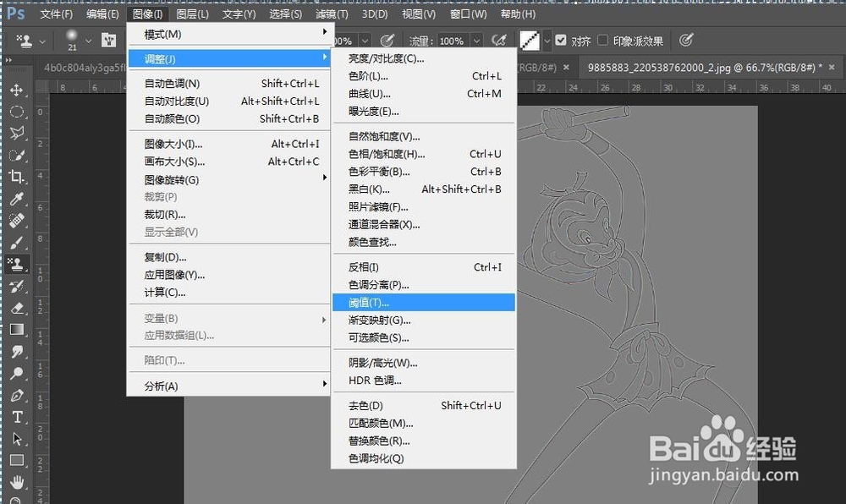Select the History Brush tool
The image size is (846, 504).
(17, 286)
